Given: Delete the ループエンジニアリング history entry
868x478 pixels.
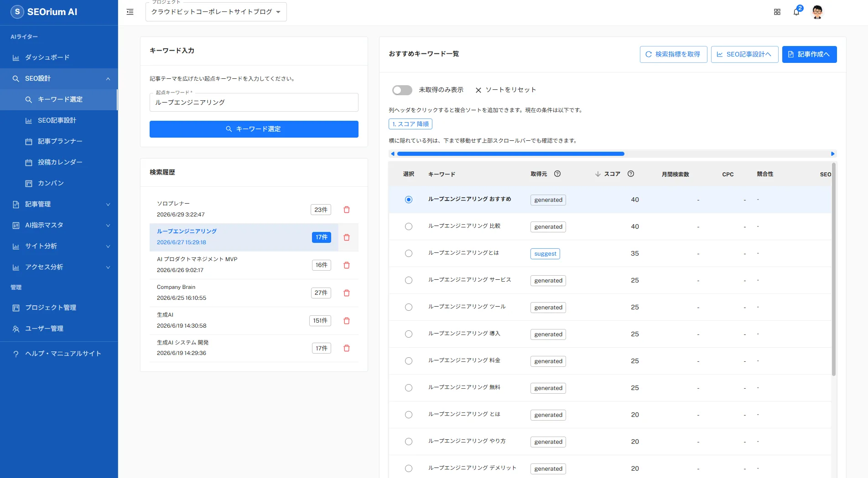Looking at the screenshot, I should click(347, 237).
